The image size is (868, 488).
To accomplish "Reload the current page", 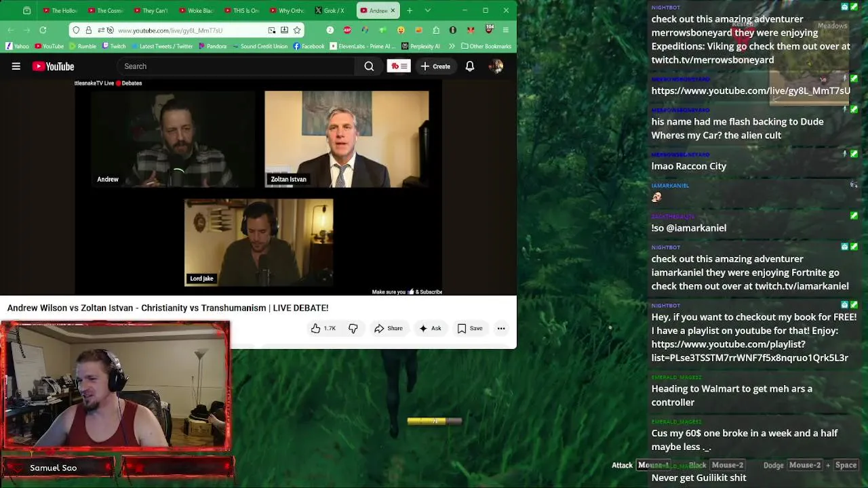I will coord(43,30).
